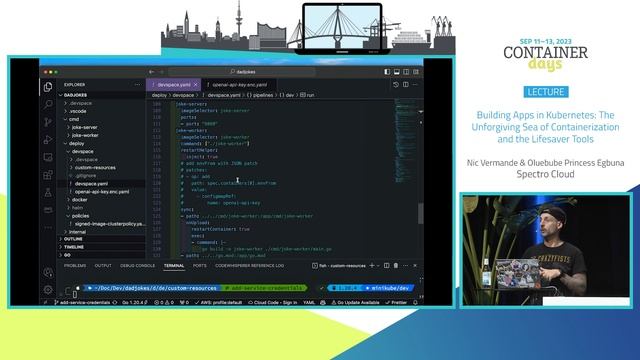Split the terminal panel

(x=387, y=266)
